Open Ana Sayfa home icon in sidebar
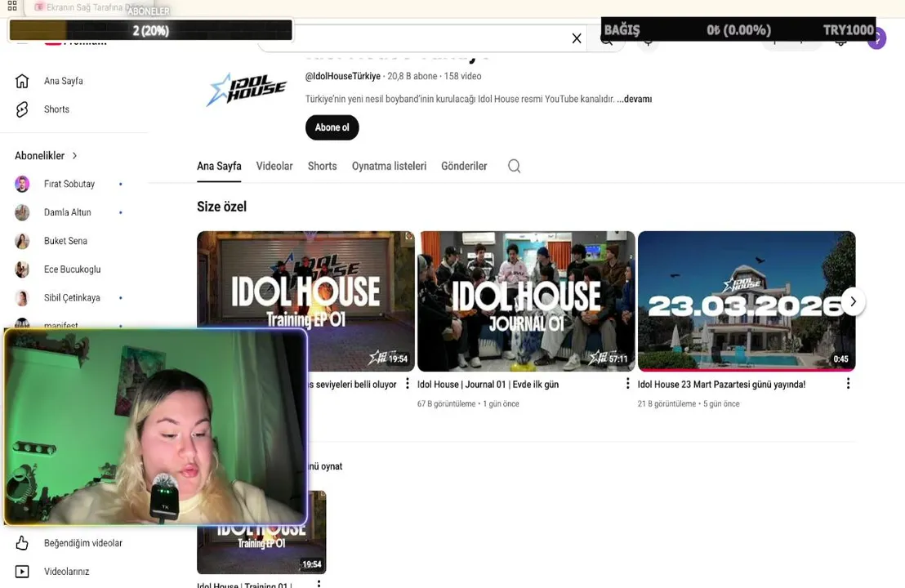Screen dimensions: 905x588 [x=22, y=82]
